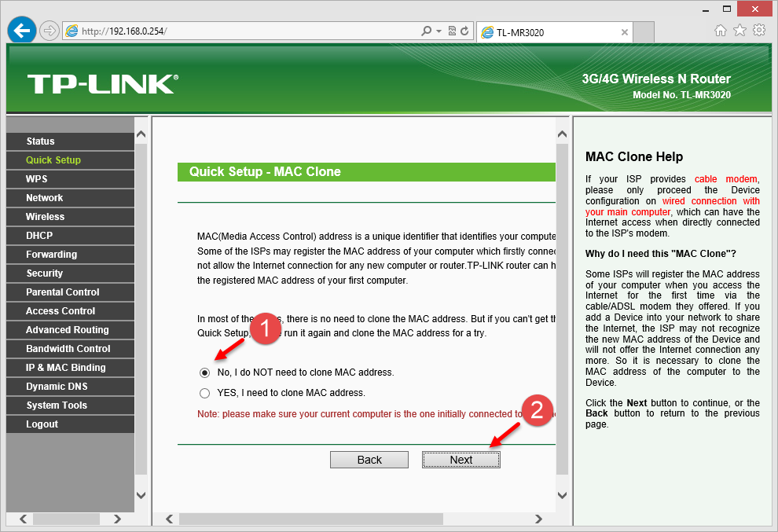Click the Next button

[461, 460]
